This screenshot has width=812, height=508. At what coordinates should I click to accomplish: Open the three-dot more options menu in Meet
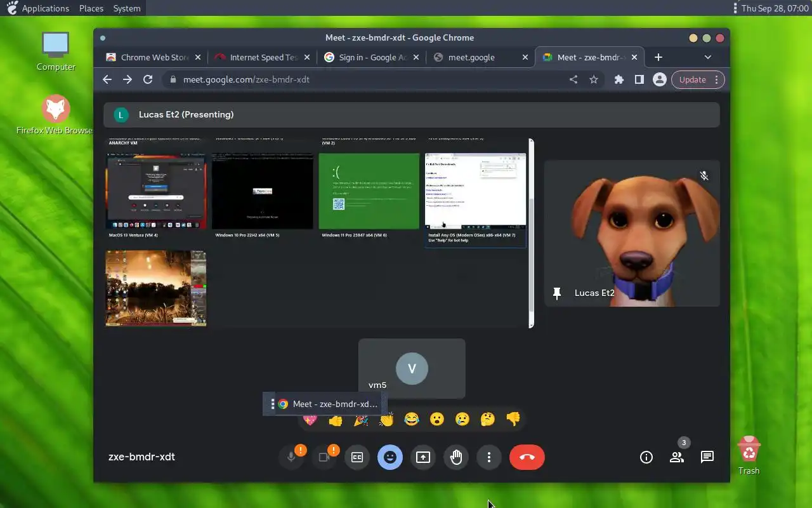pos(489,457)
